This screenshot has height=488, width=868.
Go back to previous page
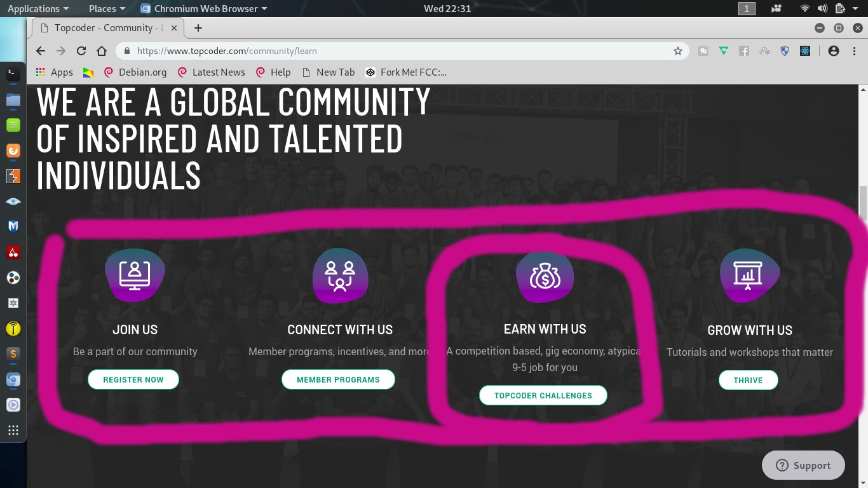point(41,51)
